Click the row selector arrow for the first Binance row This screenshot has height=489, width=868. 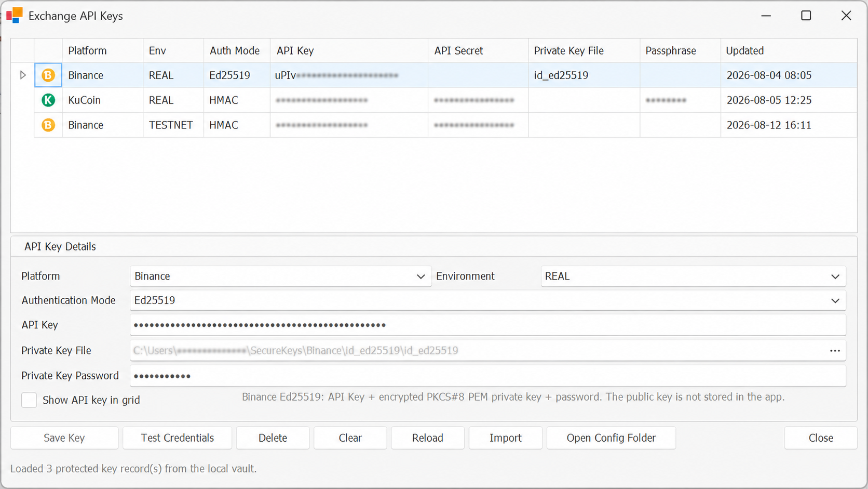(x=23, y=75)
